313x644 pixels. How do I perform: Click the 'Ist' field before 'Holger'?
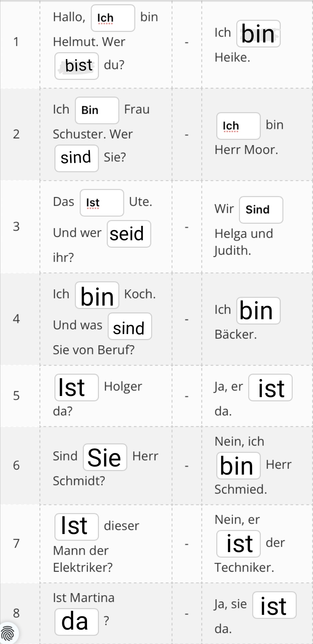pos(77,388)
